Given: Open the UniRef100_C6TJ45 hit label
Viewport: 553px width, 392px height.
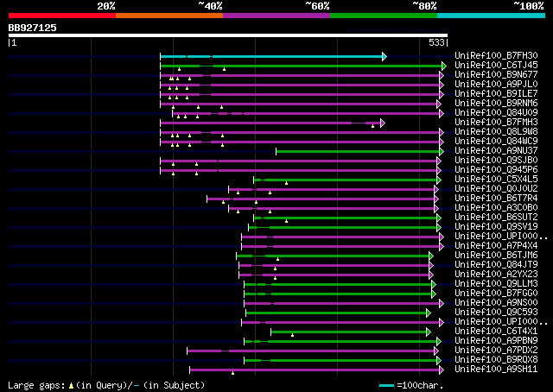Looking at the screenshot, I should (x=496, y=65).
